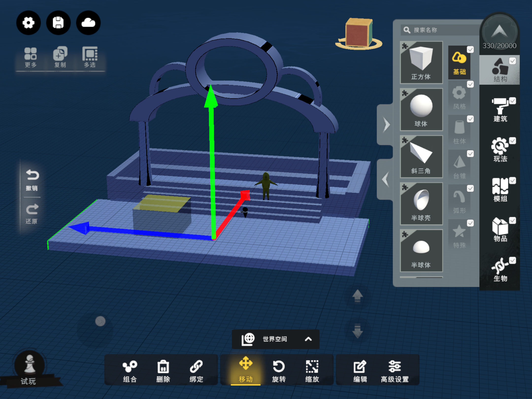This screenshot has width=532, height=399.
Task: Toggle checkbox on the 生物 category
Action: tap(513, 260)
